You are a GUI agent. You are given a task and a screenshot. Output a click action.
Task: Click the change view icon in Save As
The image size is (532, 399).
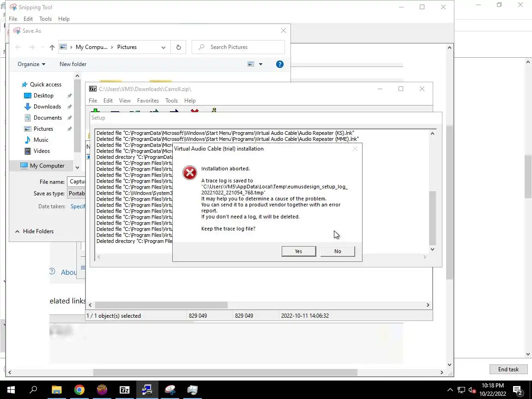(251, 64)
